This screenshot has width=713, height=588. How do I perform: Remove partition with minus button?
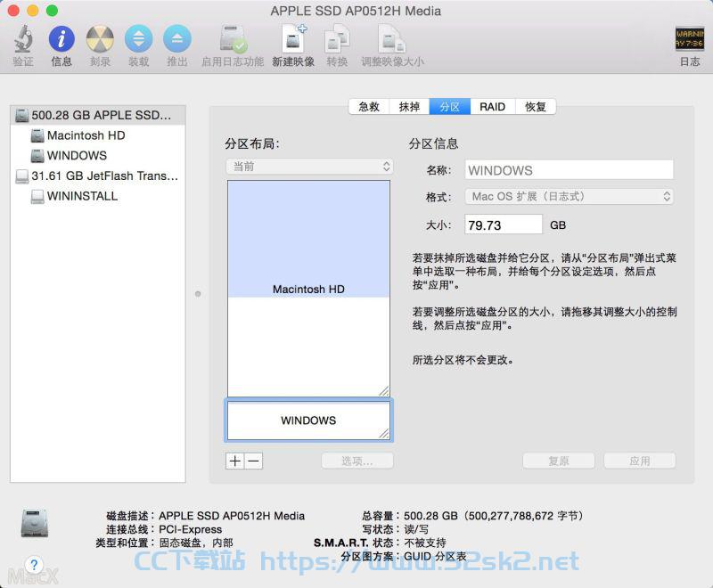pyautogui.click(x=254, y=461)
